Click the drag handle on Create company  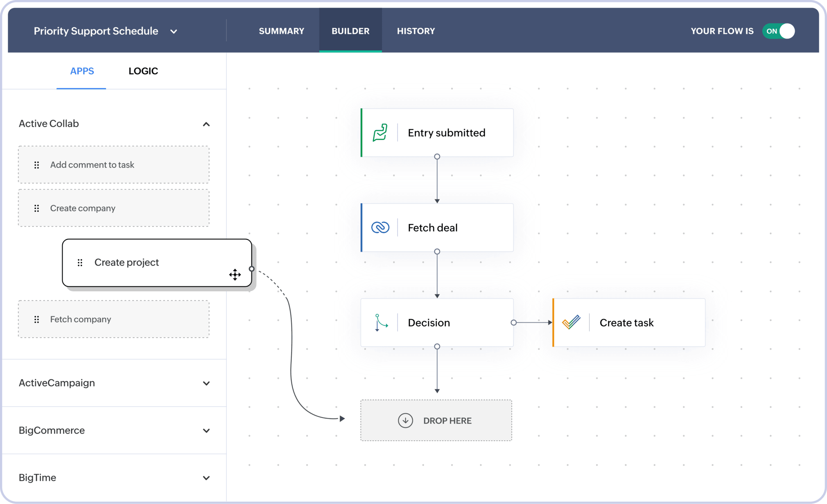(37, 208)
